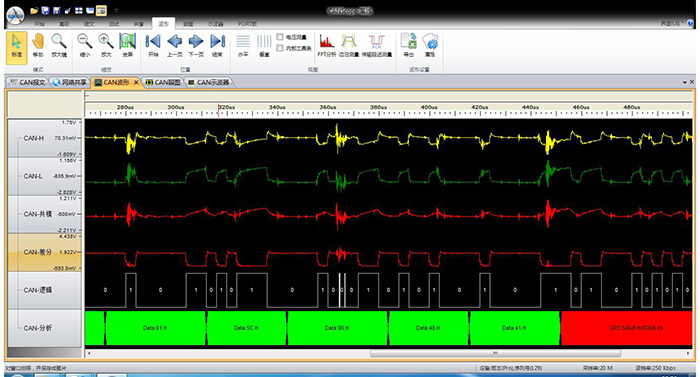Screen dimensions: 700x377
Task: Tick the upper checkbox in the view group
Action: click(x=280, y=37)
